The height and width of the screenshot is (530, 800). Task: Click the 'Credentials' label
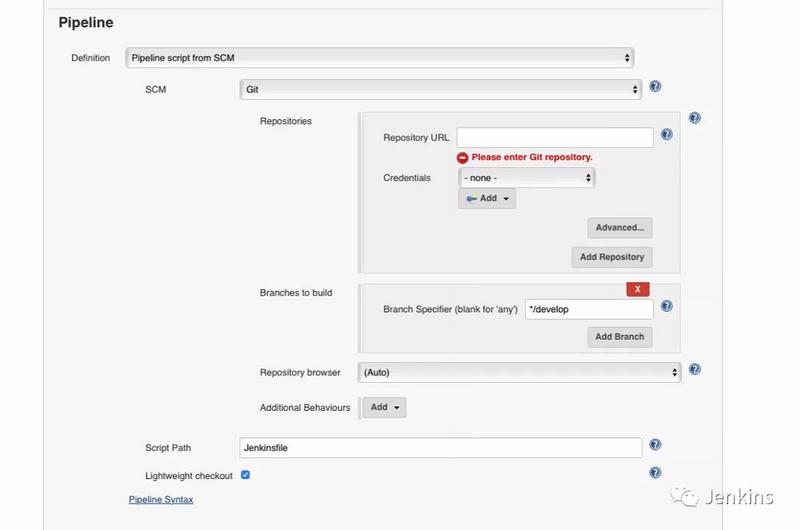(x=407, y=178)
